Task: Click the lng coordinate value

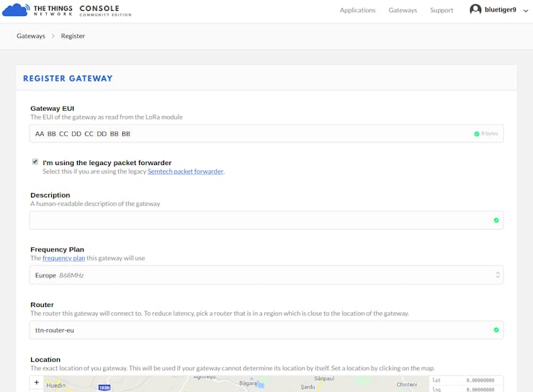Action: 480,390
